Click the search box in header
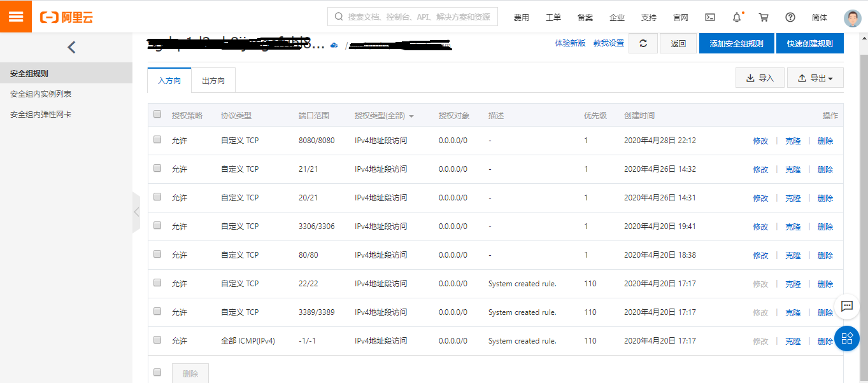Screen dimensions: 868x383 click(413, 17)
